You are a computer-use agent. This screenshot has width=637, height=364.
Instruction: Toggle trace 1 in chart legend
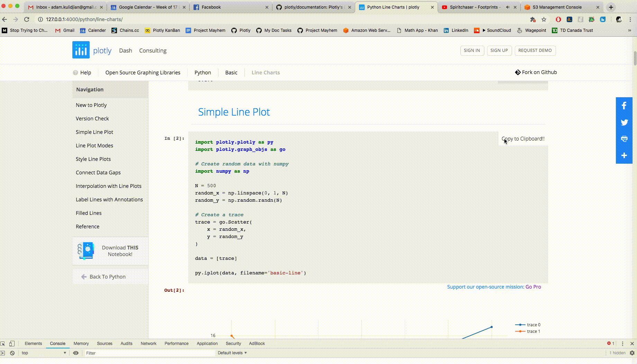tap(528, 331)
